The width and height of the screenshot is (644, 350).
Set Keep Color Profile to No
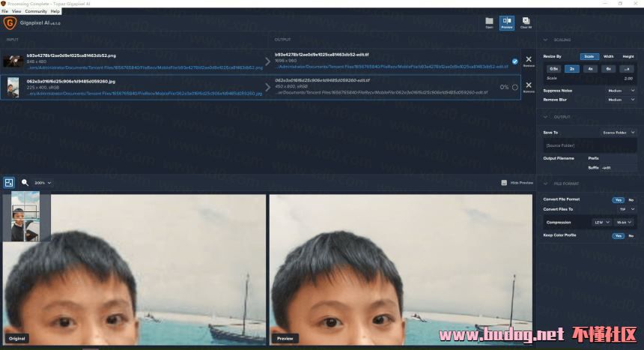tap(631, 235)
